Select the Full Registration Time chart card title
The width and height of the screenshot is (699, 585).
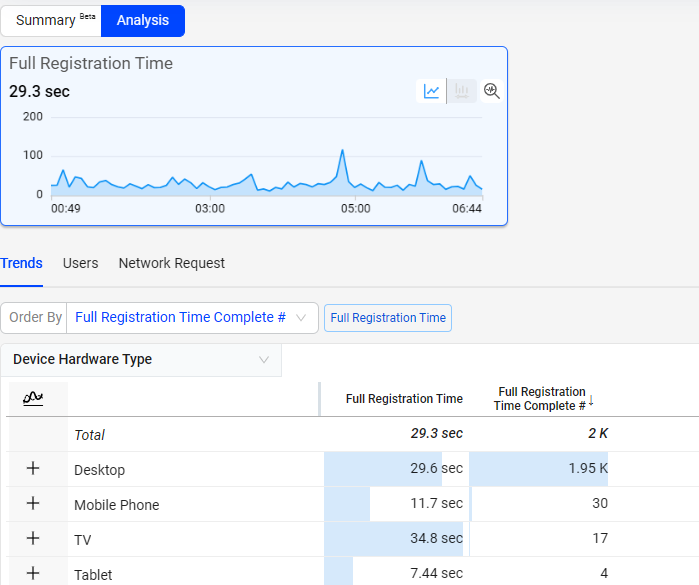point(91,63)
